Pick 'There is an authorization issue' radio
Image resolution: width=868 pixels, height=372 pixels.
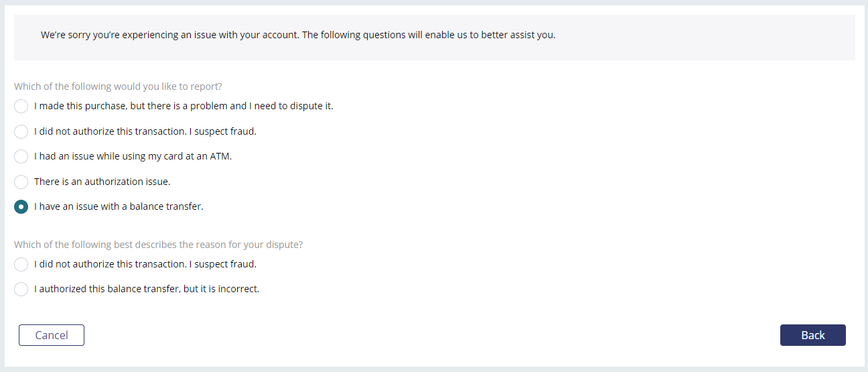[x=21, y=182]
